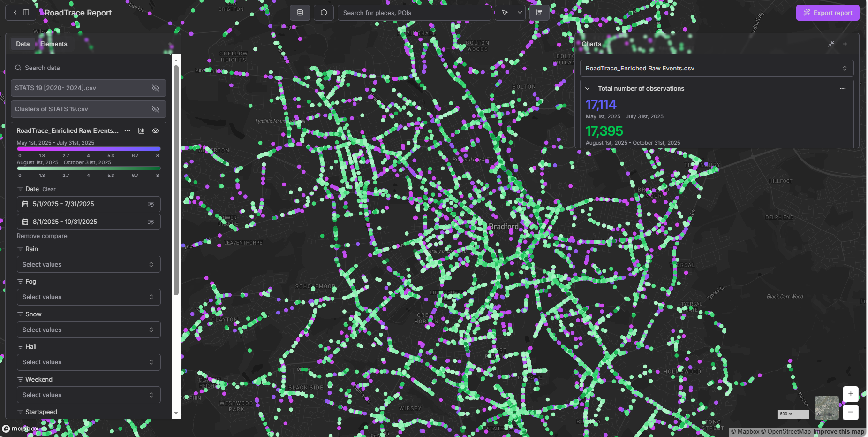
Task: Zoom out on the map
Action: [x=851, y=412]
